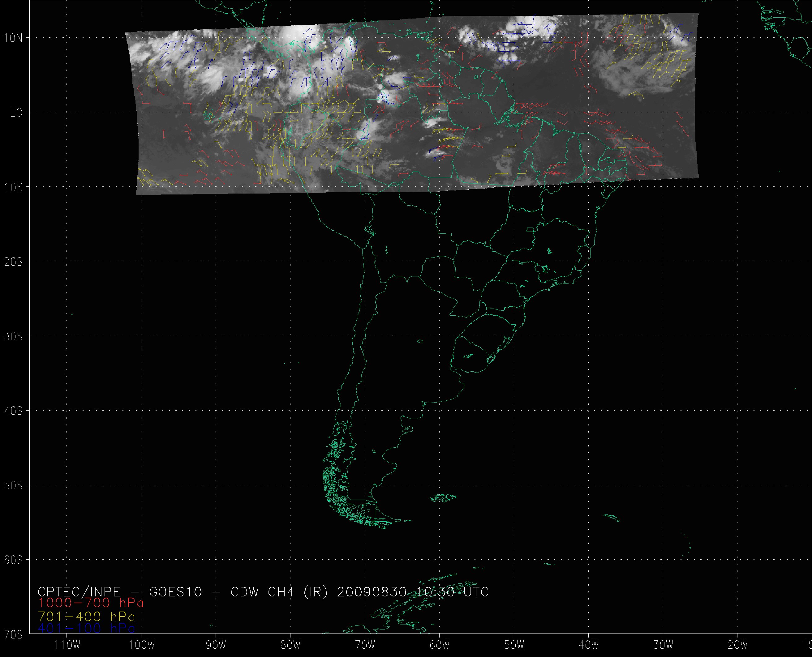812x657 pixels.
Task: Click the 10N latitude label
Action: click(14, 38)
